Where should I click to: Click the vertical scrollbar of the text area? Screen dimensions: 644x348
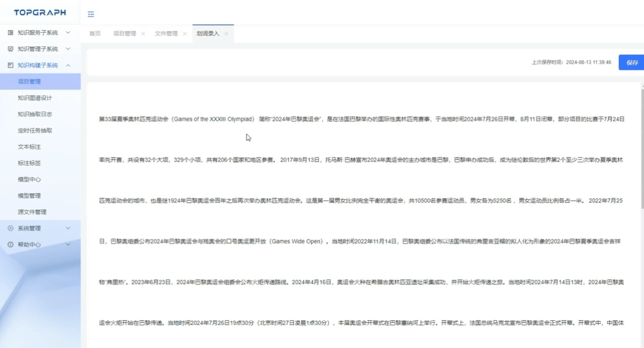[642, 149]
